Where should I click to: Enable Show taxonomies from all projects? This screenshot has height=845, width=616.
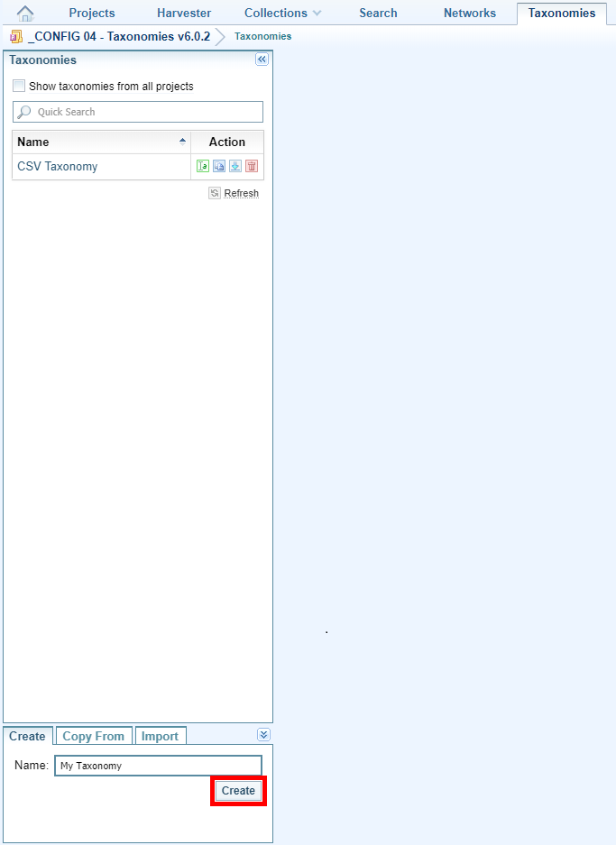pyautogui.click(x=19, y=87)
